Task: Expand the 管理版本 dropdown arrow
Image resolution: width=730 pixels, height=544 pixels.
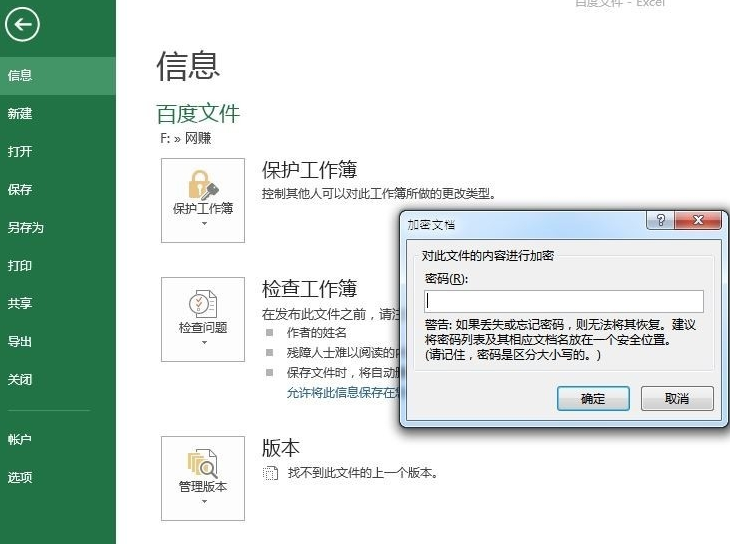Action: coord(204,502)
